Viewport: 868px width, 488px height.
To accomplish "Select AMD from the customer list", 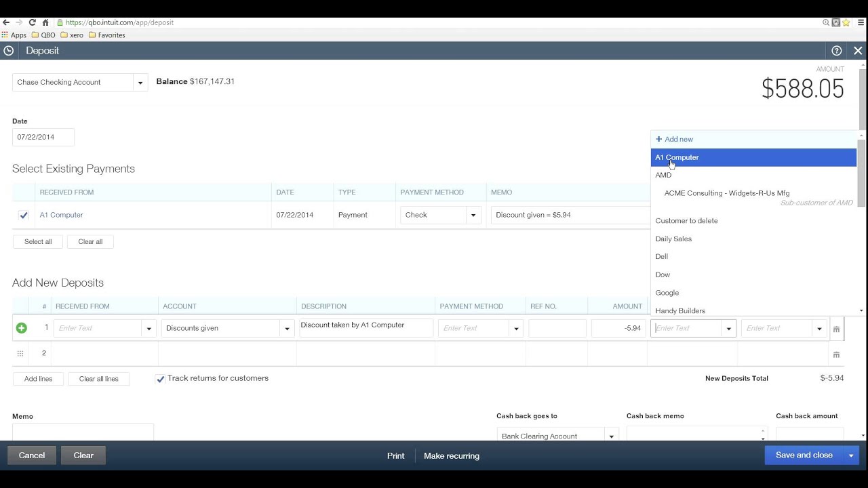I will [x=753, y=175].
